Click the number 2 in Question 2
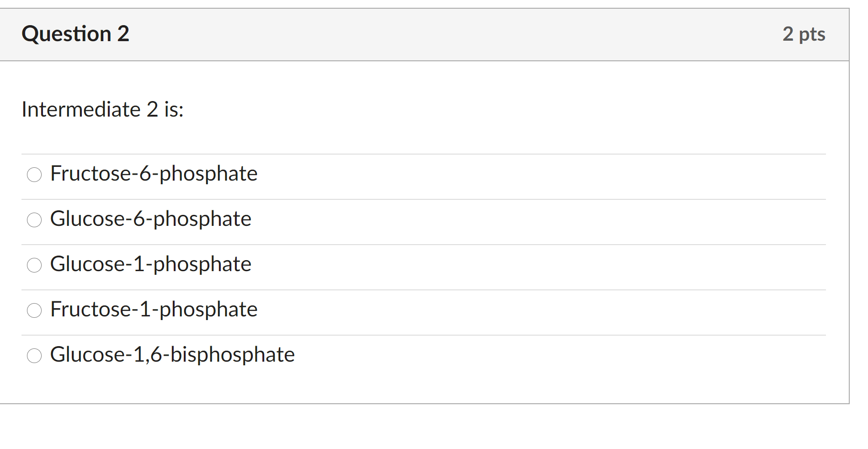The image size is (868, 449). tap(123, 34)
